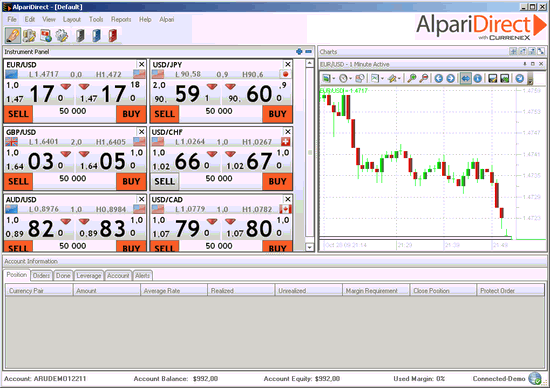Switch to the Leverage tab
The width and height of the screenshot is (550, 388).
coord(89,276)
